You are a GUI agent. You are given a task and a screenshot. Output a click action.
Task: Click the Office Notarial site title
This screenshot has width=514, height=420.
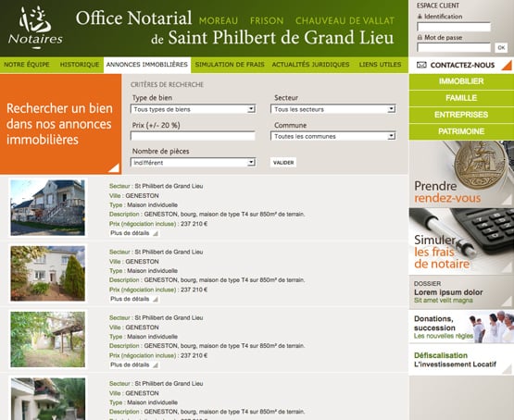[234, 28]
